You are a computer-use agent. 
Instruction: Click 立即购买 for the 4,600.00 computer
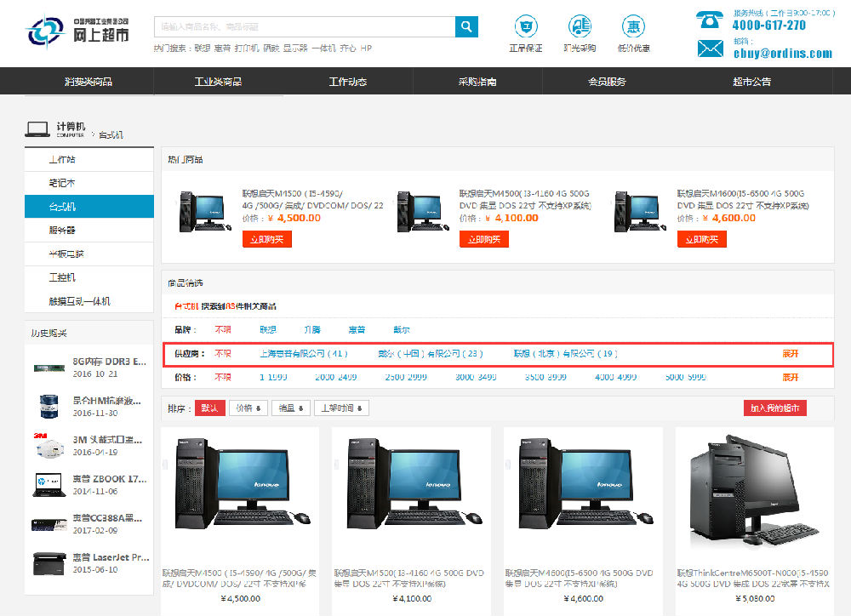click(702, 239)
